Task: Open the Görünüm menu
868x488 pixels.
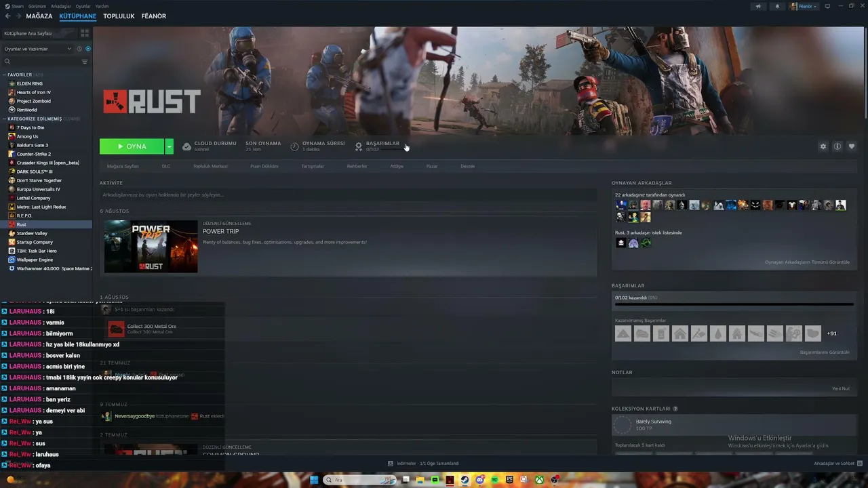Action: (x=38, y=6)
